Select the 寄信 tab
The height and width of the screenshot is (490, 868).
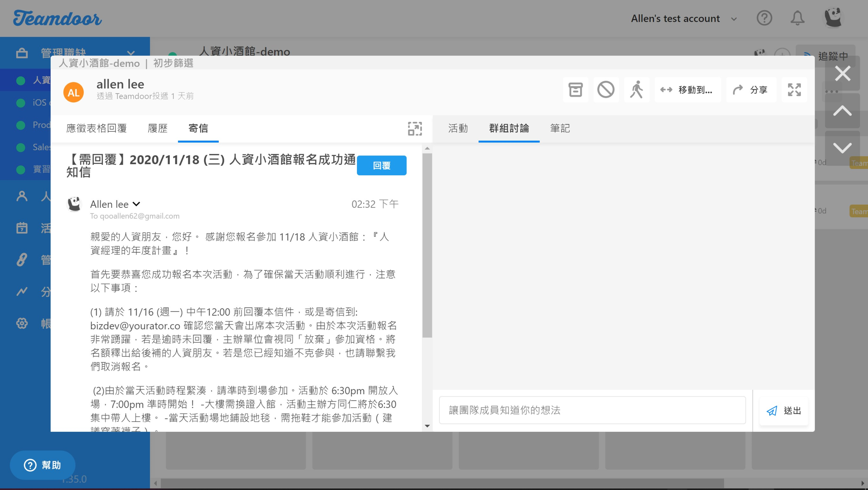[198, 128]
